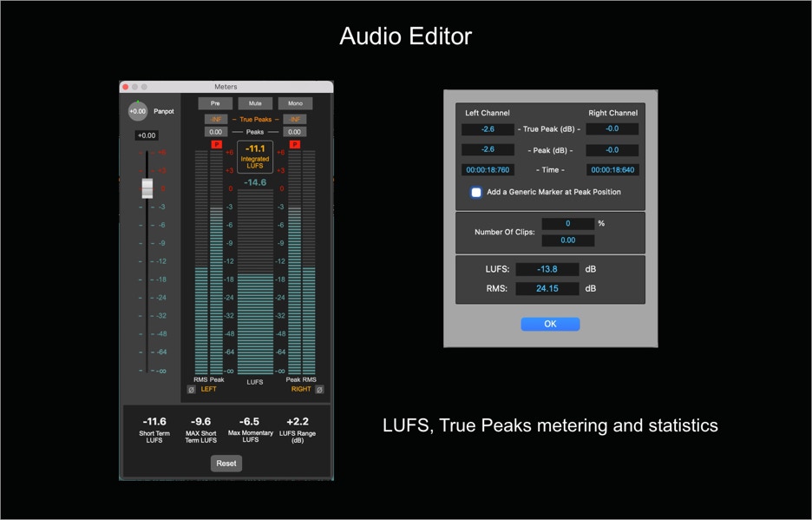Enable Mono mode in Meters
This screenshot has width=812, height=520.
tap(295, 103)
